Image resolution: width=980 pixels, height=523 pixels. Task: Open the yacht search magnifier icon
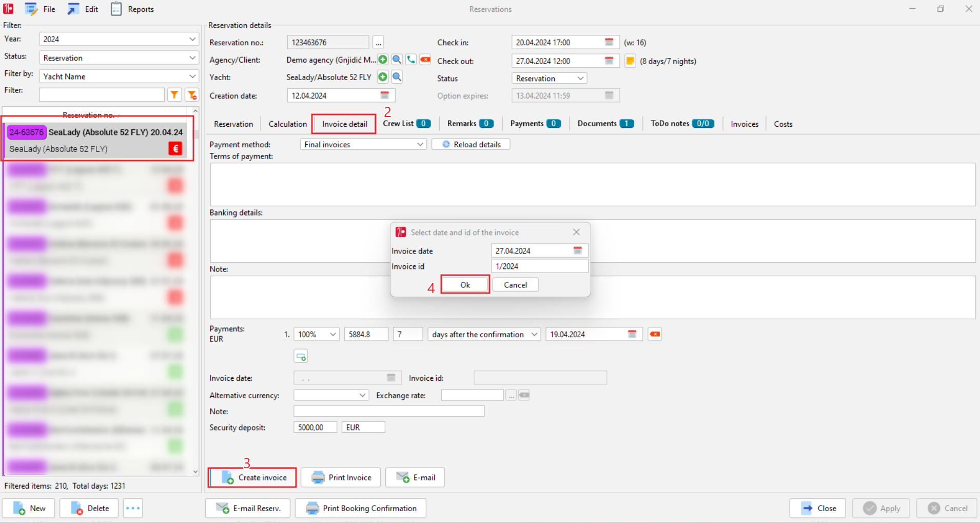[397, 77]
